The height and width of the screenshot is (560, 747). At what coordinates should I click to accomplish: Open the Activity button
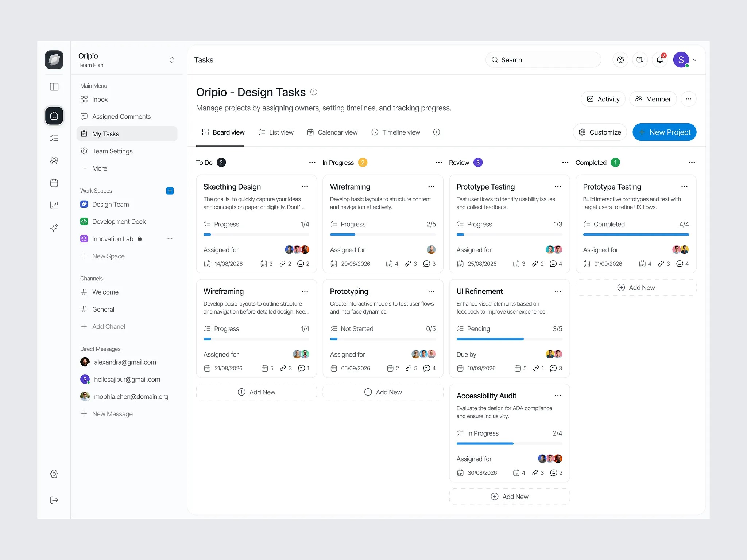(603, 99)
